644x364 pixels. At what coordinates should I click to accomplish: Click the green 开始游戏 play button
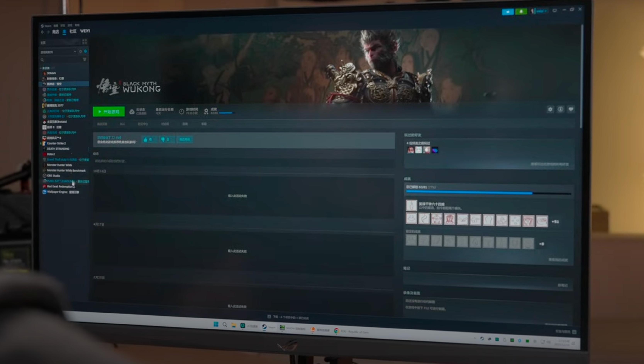point(109,111)
